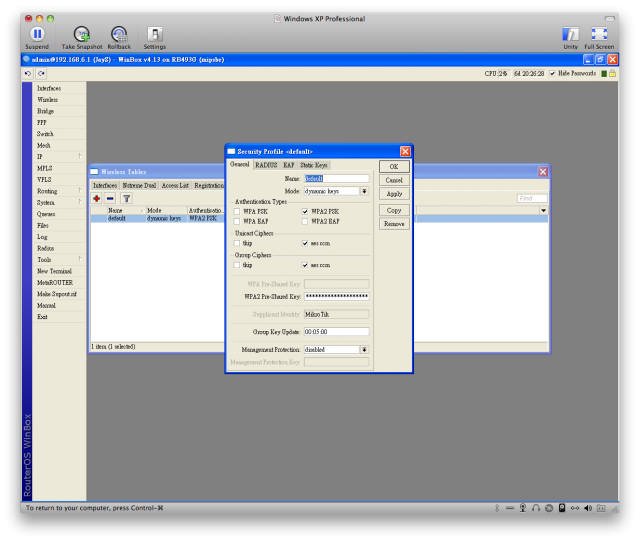Screen dimensions: 640x542
Task: Open the VM Settings icon
Action: click(x=155, y=34)
